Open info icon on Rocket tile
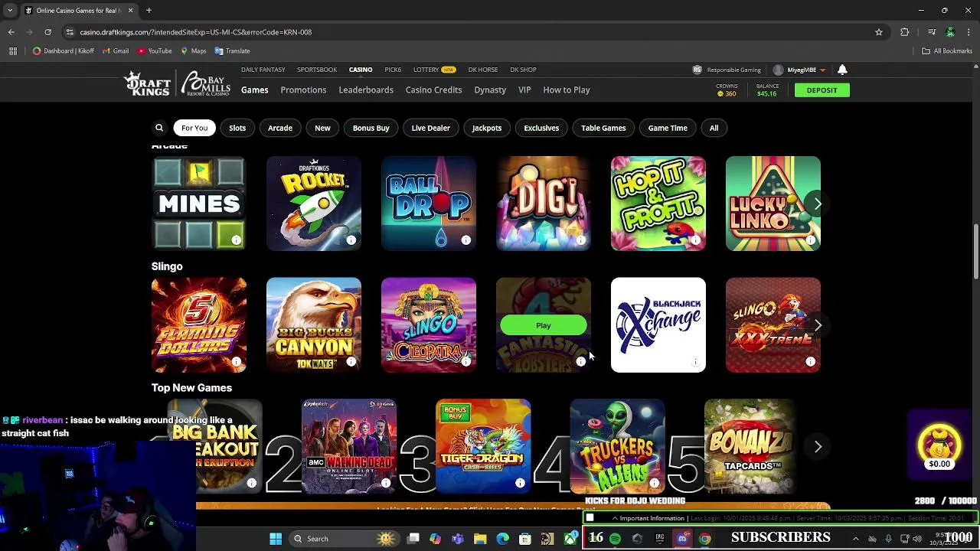 351,240
